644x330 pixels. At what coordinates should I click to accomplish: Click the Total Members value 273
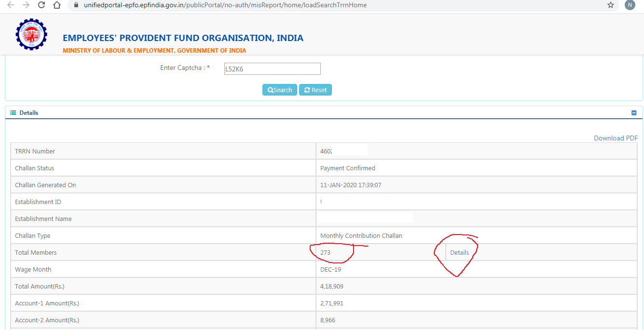tap(325, 252)
